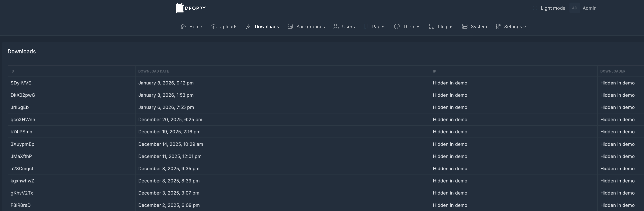
Task: Click the Downloads arrow icon
Action: coord(248,26)
